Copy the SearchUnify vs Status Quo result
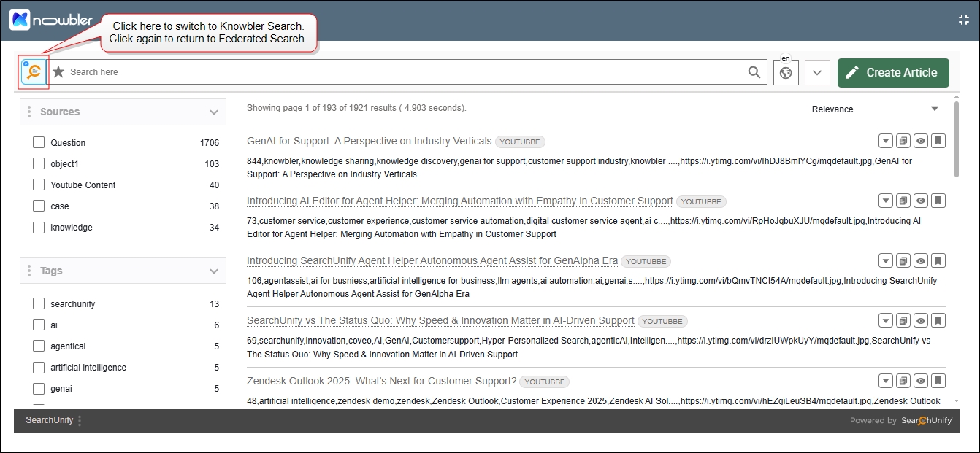The width and height of the screenshot is (980, 453). [903, 320]
